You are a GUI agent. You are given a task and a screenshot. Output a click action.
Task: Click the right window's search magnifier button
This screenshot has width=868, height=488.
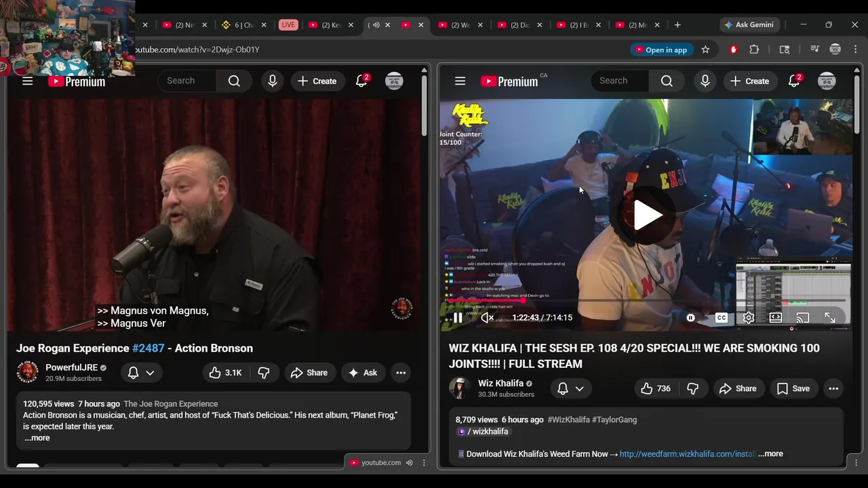[x=667, y=81]
